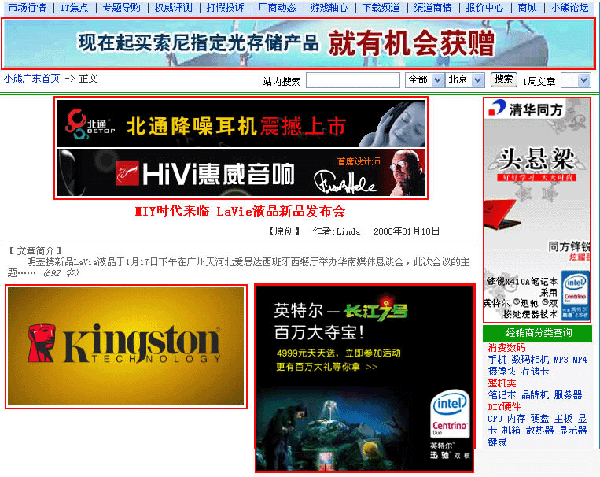This screenshot has width=600, height=477.
Task: Open the 内存 category link
Action: [516, 418]
